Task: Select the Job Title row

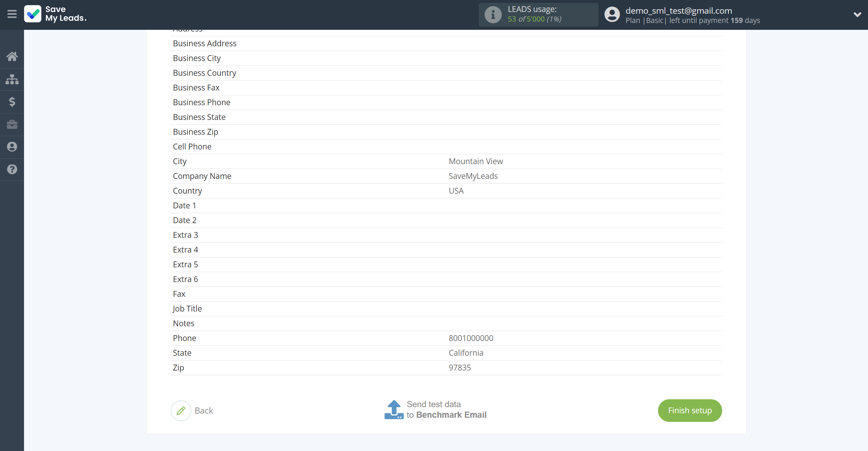Action: 446,309
